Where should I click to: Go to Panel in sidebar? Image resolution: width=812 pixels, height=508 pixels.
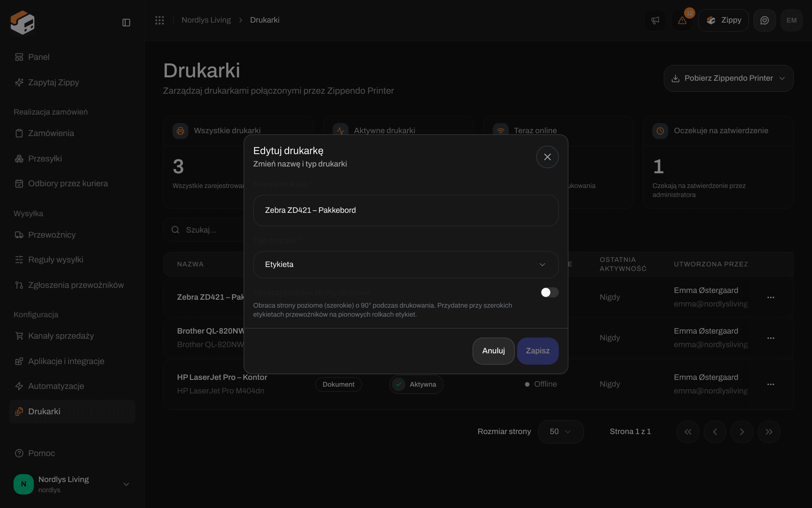pyautogui.click(x=72, y=57)
